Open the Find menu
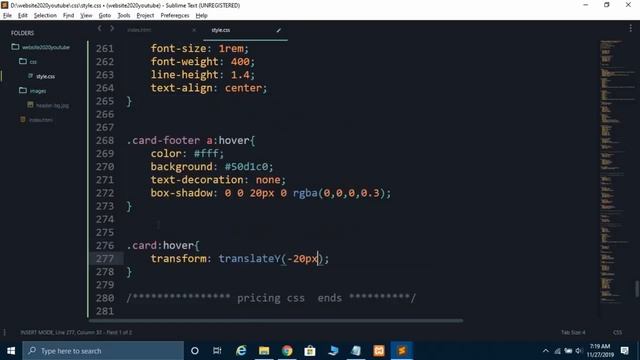This screenshot has width=640, height=360. click(x=68, y=16)
